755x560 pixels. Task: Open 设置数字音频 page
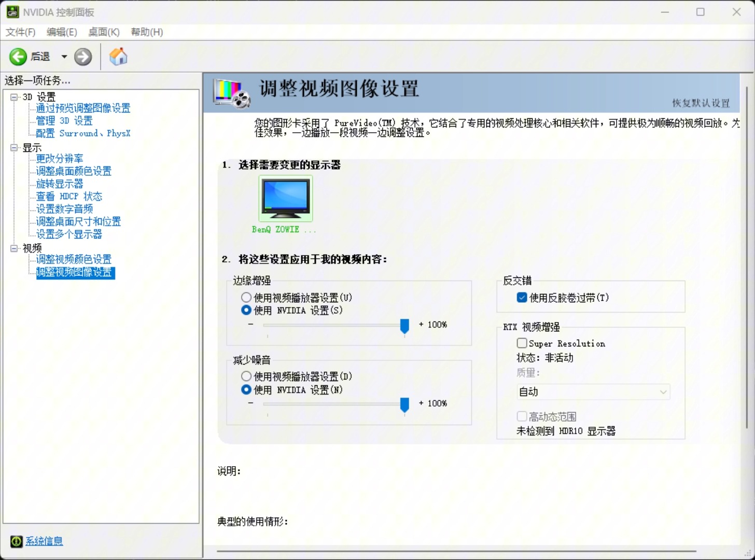point(64,209)
